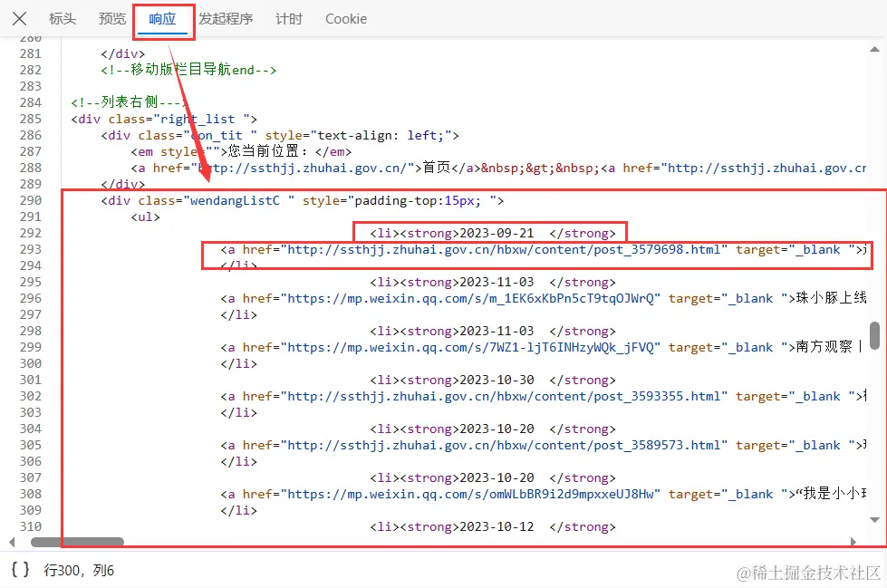The image size is (887, 588).
Task: Click line number 293
Action: click(31, 249)
